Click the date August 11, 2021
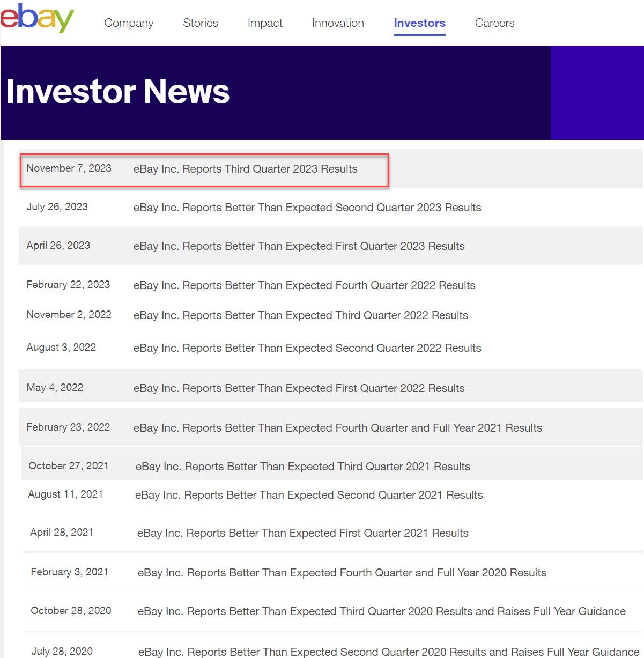The width and height of the screenshot is (644, 658). tap(65, 494)
